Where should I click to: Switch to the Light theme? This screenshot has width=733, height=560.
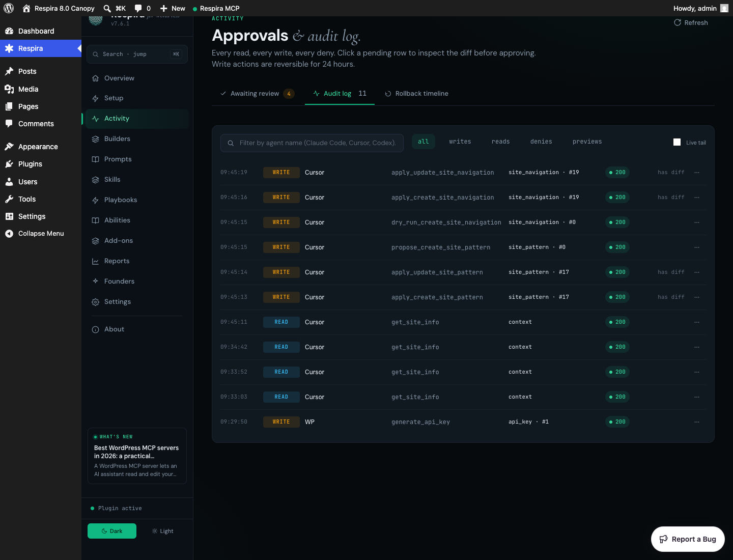(x=163, y=531)
